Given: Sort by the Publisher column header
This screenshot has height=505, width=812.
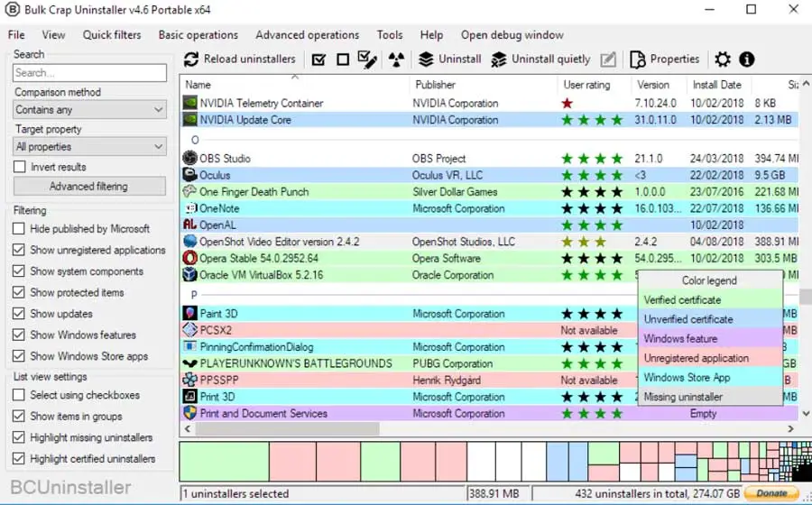Looking at the screenshot, I should tap(484, 85).
